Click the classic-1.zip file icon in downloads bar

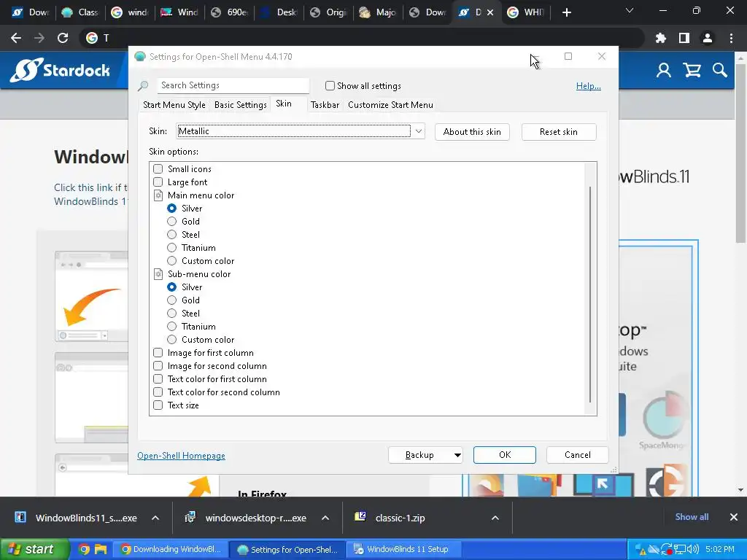(360, 517)
